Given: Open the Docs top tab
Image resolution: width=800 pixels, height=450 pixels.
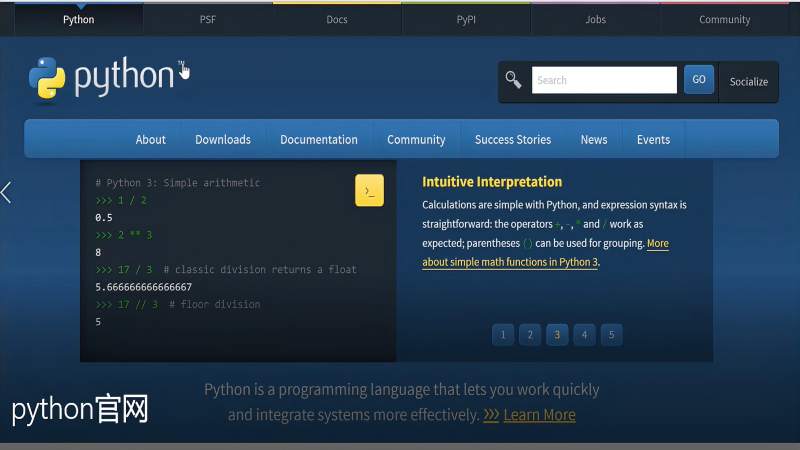Looking at the screenshot, I should pyautogui.click(x=337, y=19).
